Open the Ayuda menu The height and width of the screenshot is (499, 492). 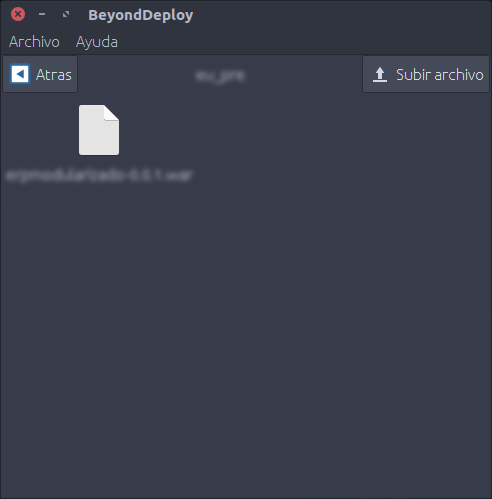tap(97, 42)
